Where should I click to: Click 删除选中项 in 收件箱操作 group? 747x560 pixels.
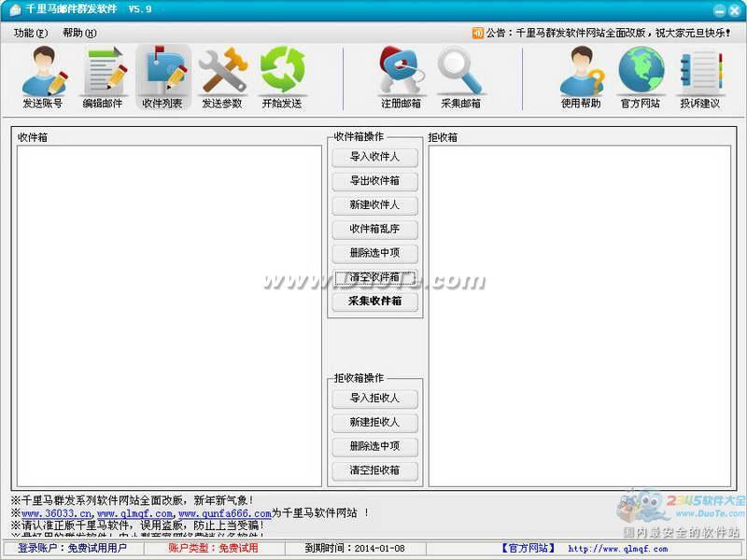(x=375, y=253)
